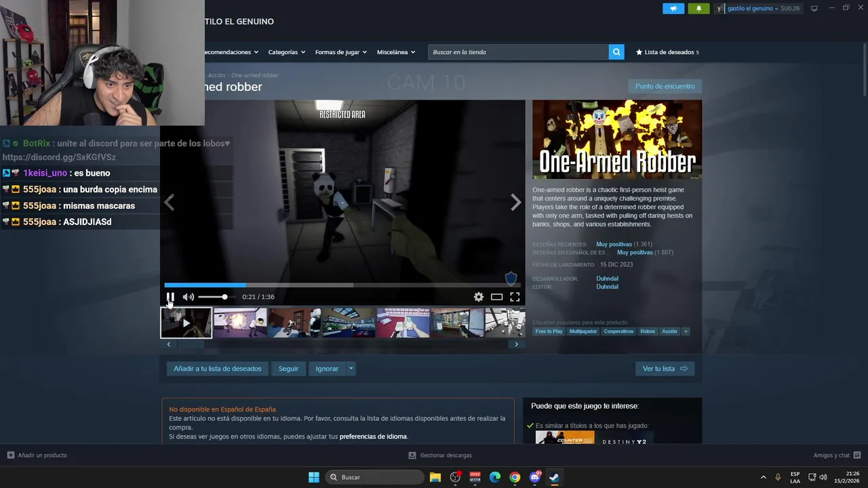Focus the Buscar en la tienda field

[518, 52]
